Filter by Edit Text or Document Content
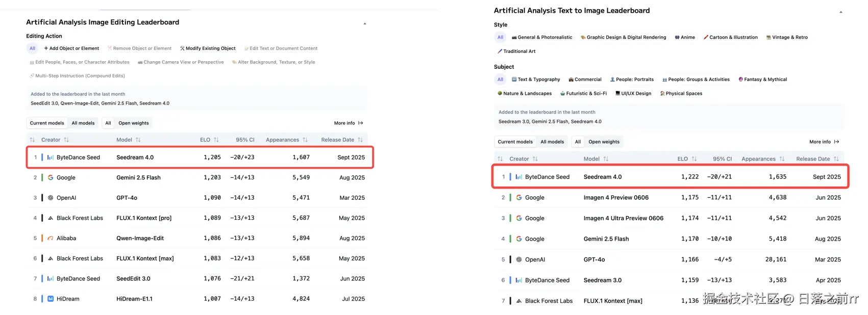Image resolution: width=868 pixels, height=315 pixels. pos(281,48)
